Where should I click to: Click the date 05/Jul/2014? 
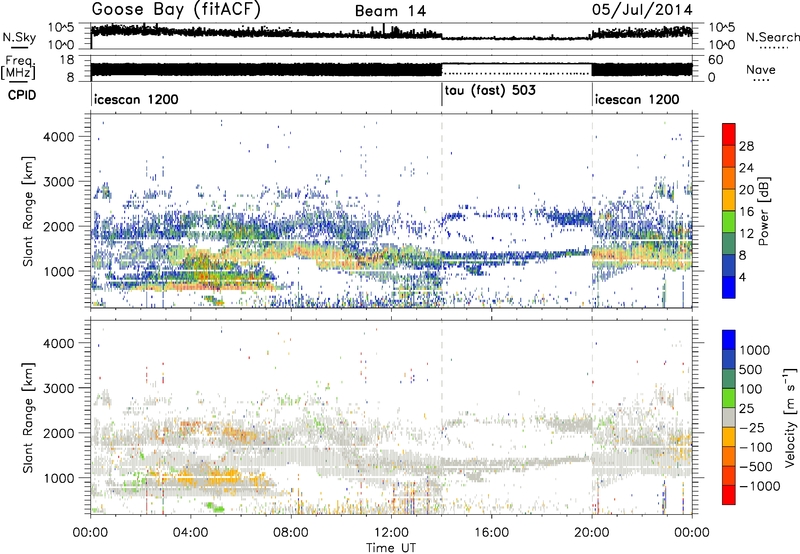point(642,10)
